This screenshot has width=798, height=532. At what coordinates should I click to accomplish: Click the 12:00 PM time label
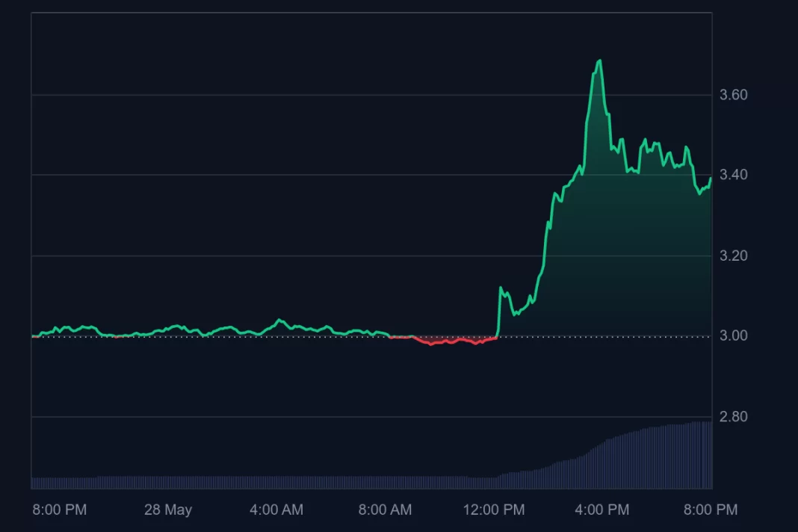tap(492, 510)
